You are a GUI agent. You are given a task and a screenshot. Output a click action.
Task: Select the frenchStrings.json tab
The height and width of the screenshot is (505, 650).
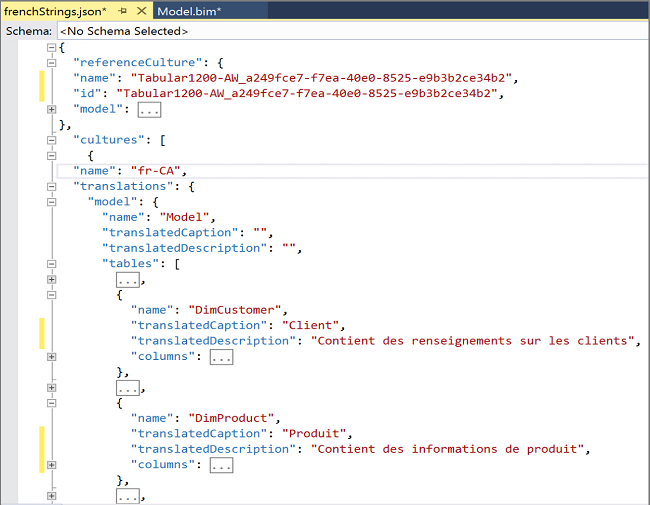point(55,11)
